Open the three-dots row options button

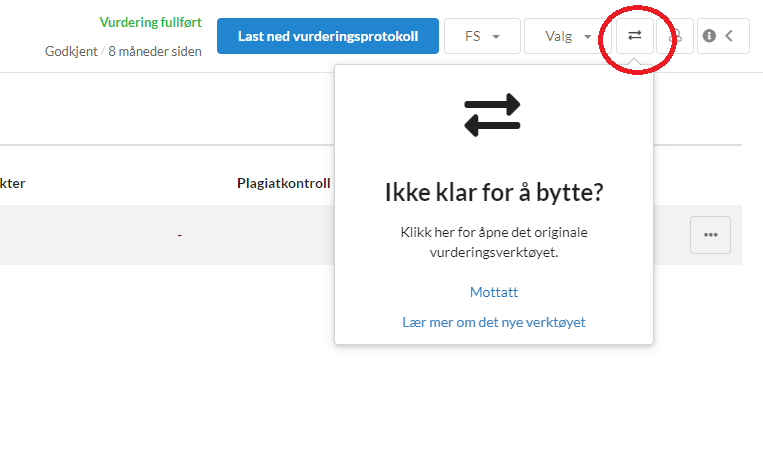tap(710, 235)
